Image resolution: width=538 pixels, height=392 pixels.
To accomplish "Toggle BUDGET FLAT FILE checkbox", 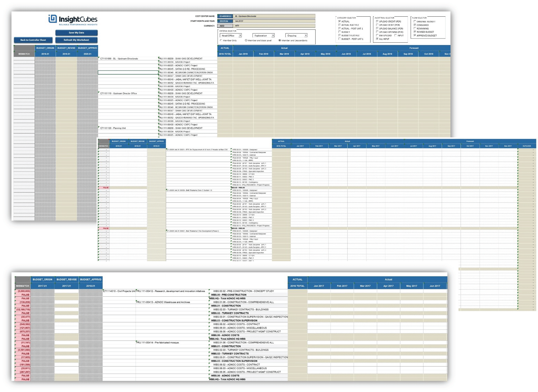I will tap(340, 35).
